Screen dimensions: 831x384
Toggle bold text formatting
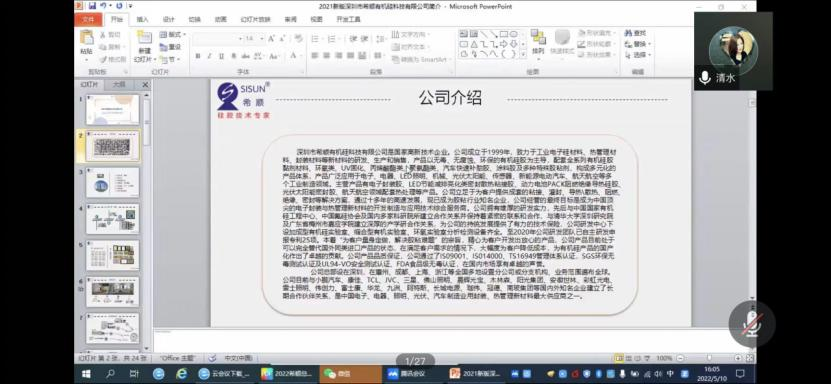198,56
